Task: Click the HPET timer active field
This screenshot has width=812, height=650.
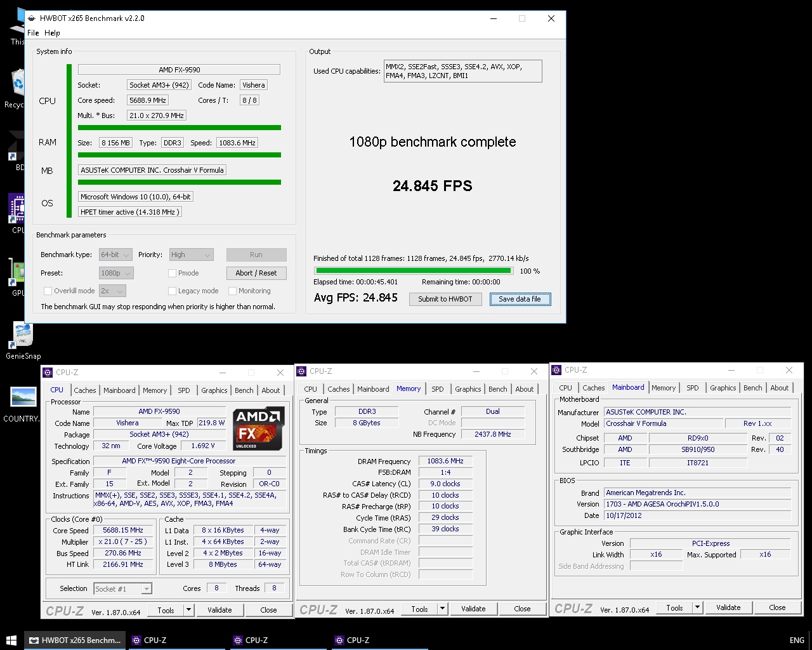Action: (x=130, y=212)
